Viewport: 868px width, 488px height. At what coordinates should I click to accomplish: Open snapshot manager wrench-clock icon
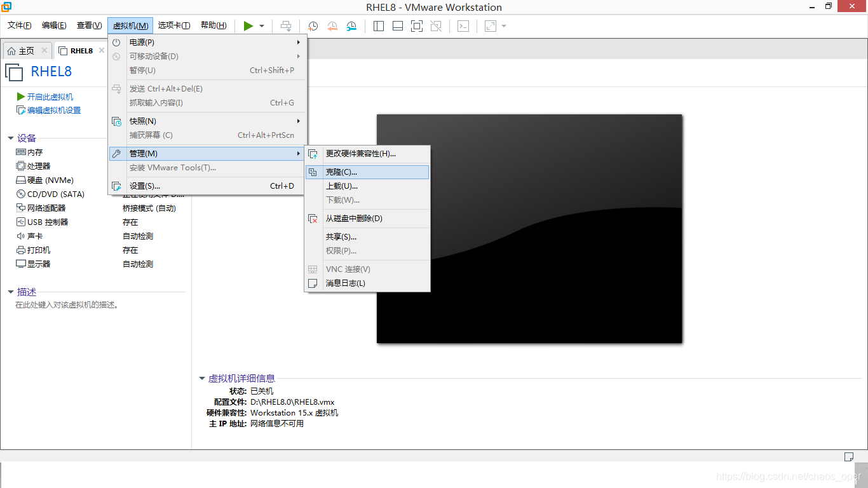[351, 26]
